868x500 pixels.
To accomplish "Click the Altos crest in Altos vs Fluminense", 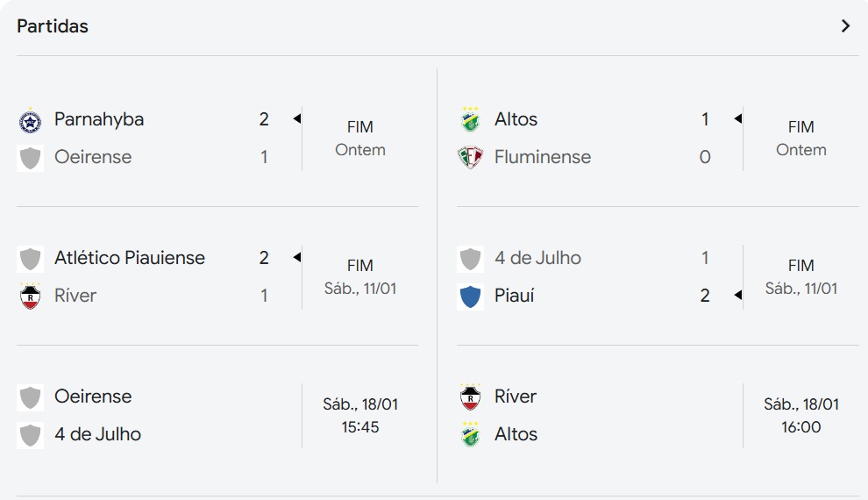I will [x=471, y=119].
